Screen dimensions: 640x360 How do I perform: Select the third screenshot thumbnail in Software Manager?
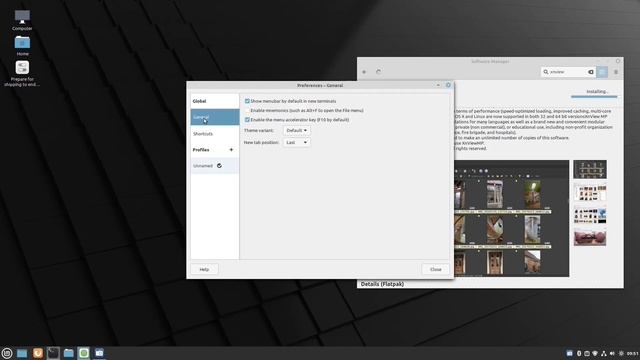(590, 215)
